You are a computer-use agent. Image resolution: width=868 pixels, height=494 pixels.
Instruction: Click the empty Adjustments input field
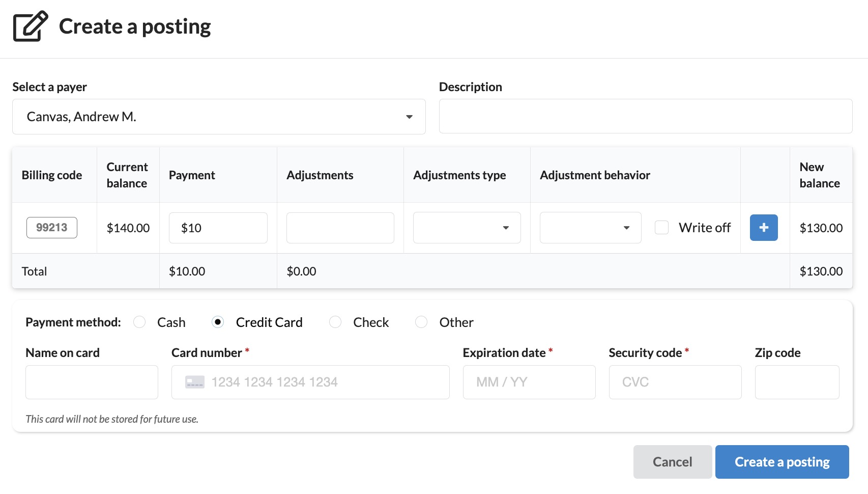coord(340,228)
